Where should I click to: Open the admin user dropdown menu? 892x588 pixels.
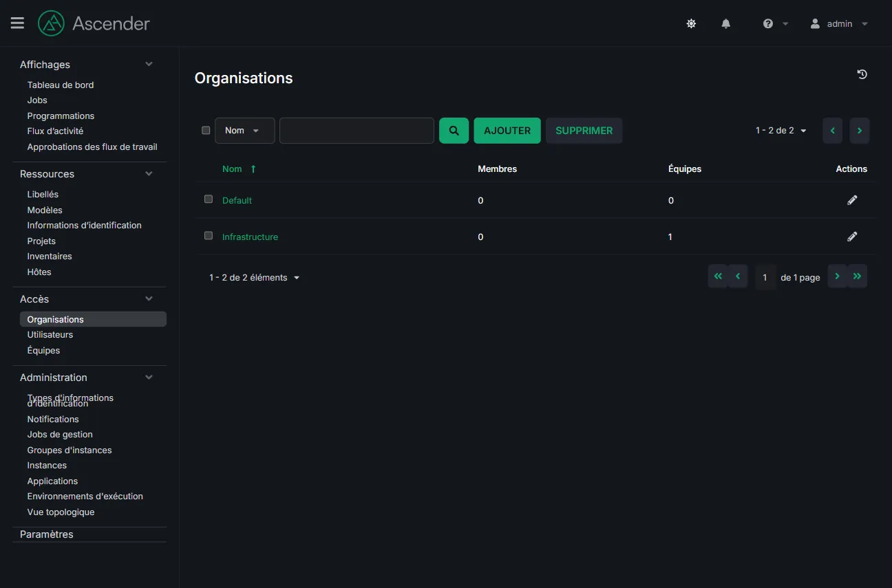click(840, 23)
